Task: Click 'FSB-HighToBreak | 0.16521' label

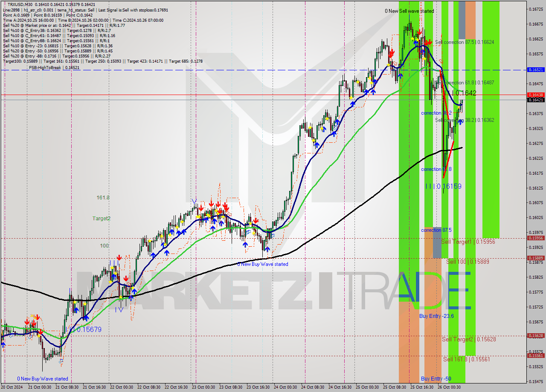Action: (x=54, y=68)
